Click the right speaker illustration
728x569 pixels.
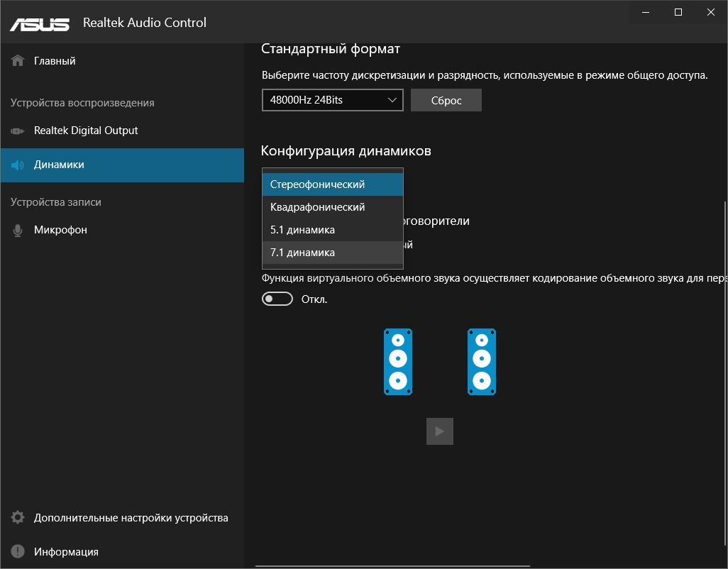pyautogui.click(x=482, y=362)
